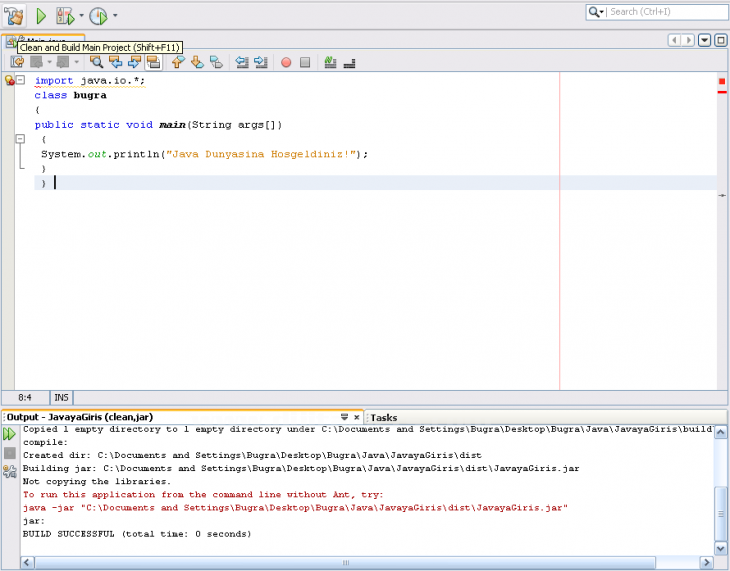Image resolution: width=730 pixels, height=571 pixels.
Task: Collapse the main method code fold
Action: [20, 139]
